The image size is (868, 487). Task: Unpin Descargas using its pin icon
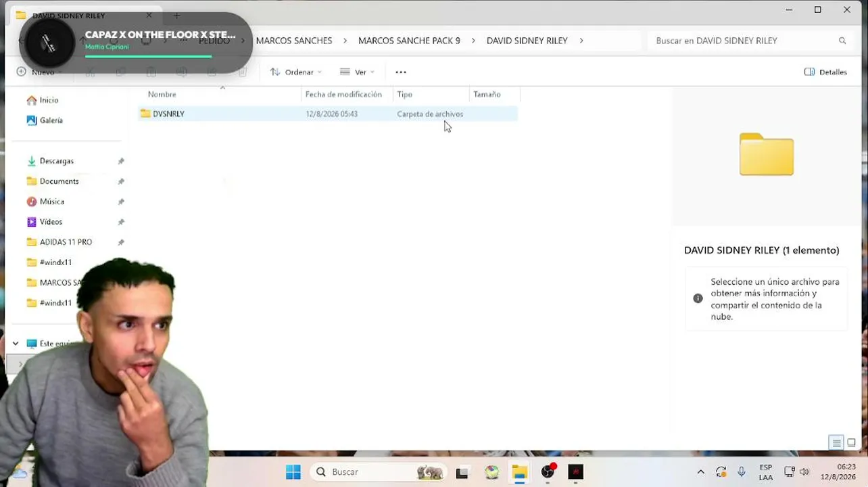pos(121,161)
